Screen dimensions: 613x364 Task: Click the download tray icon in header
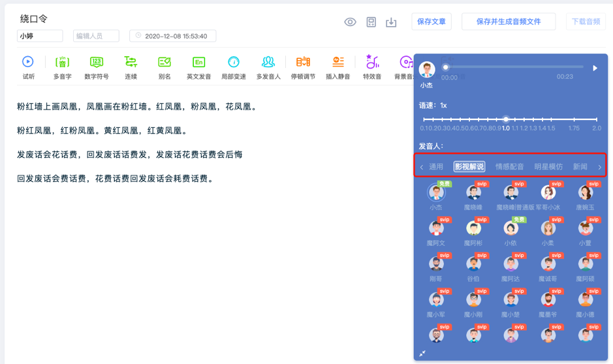point(391,22)
